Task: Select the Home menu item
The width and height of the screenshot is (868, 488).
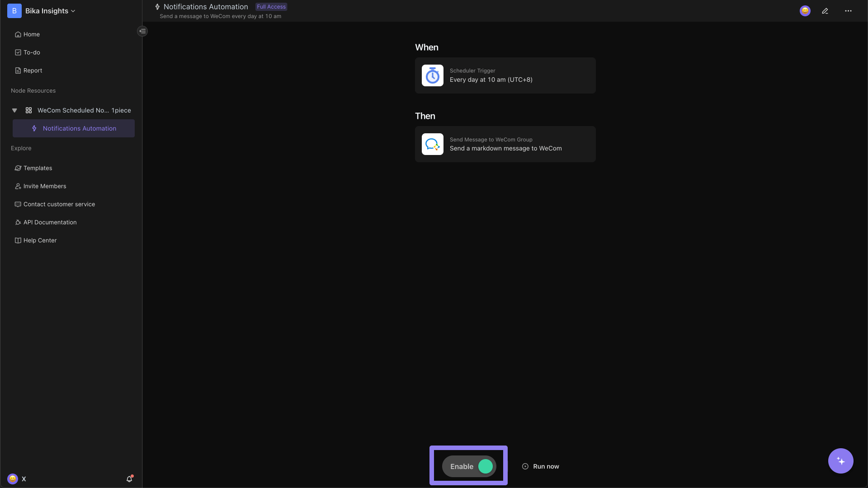Action: 32,34
